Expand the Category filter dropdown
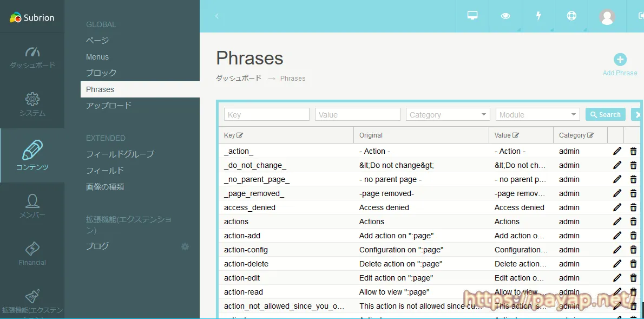The image size is (644, 319). click(x=448, y=114)
